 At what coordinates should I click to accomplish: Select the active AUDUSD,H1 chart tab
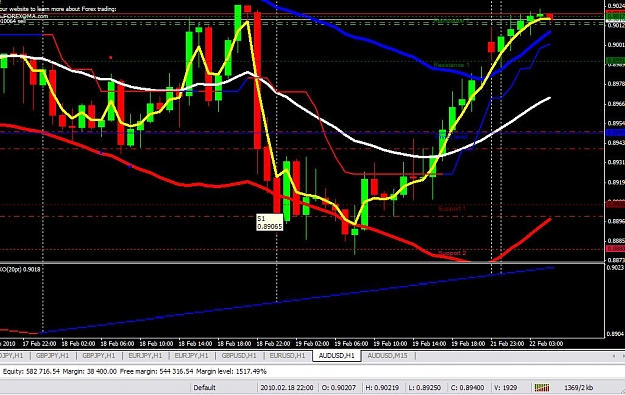click(x=337, y=356)
